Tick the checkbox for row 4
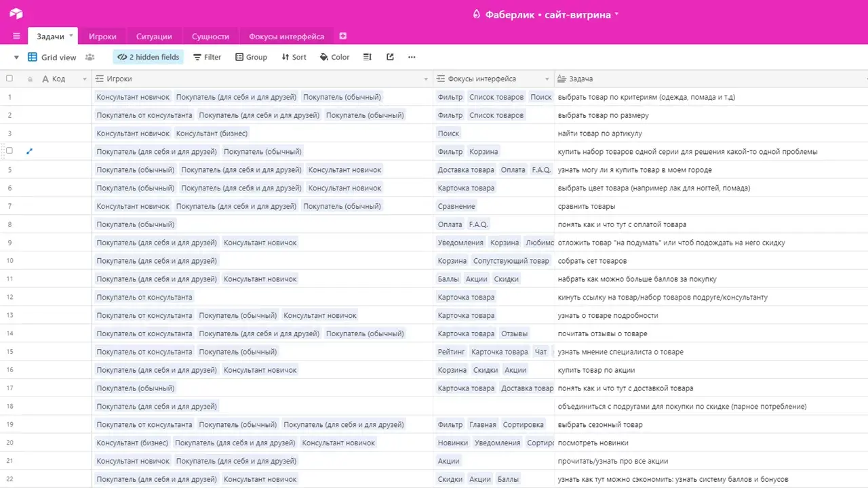 [9, 151]
